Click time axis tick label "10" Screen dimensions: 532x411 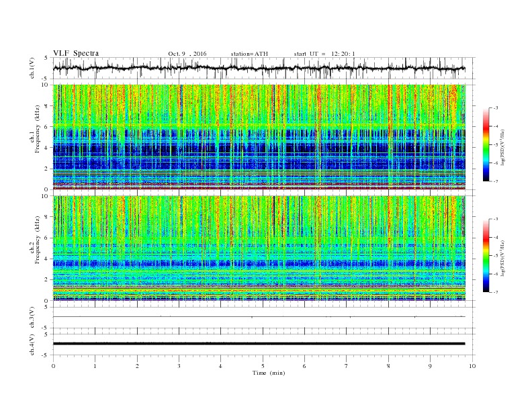point(472,366)
